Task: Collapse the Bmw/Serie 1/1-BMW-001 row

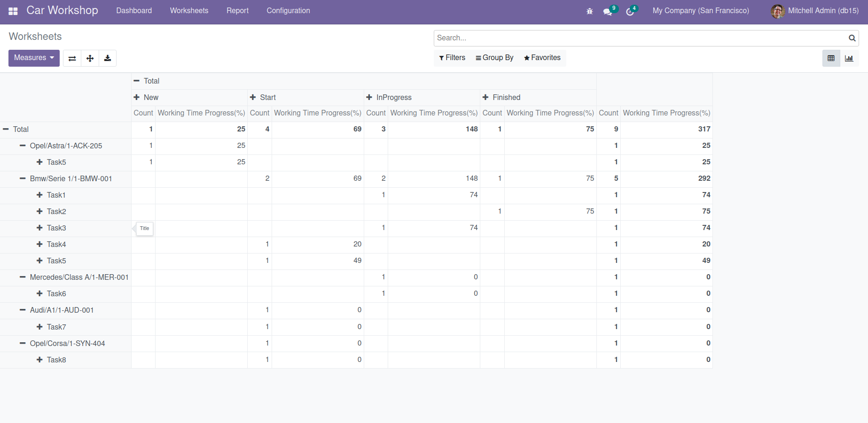Action: 66,178
